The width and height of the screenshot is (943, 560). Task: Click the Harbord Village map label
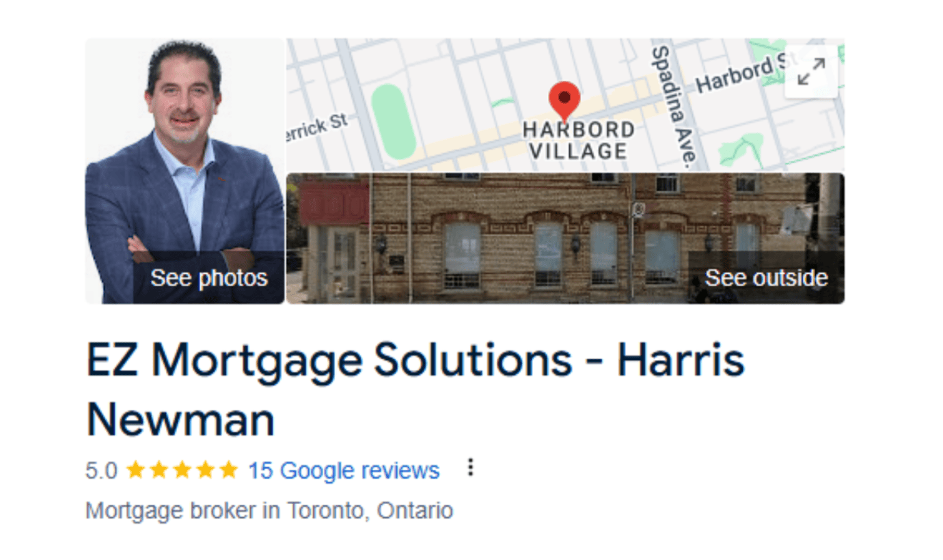[579, 140]
